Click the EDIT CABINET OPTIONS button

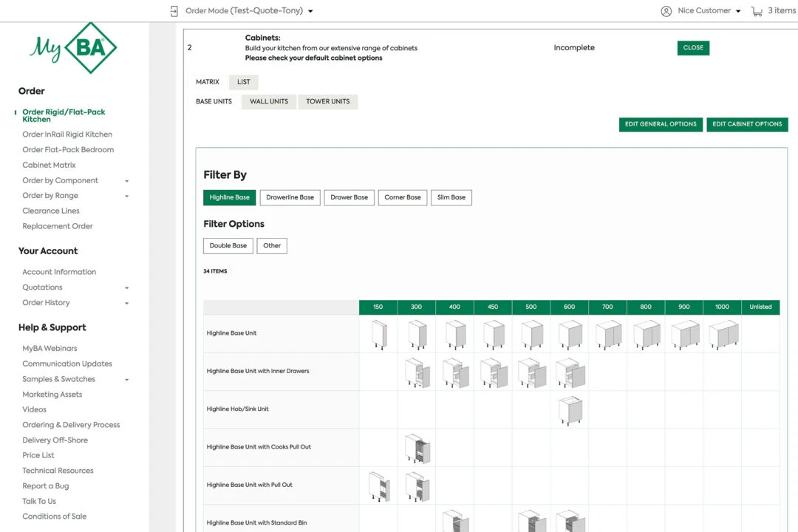click(747, 124)
